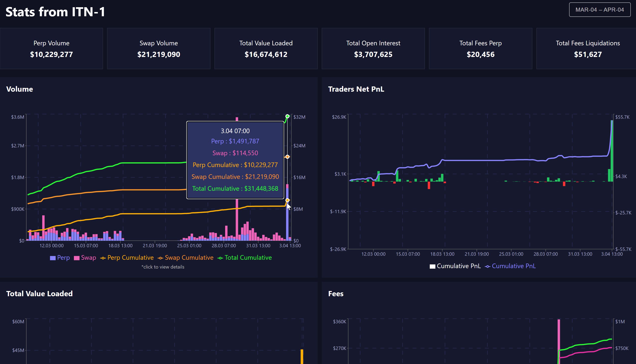Screen dimensions: 636x364
Task: Toggle Swap Cumulative line in legend
Action: pyautogui.click(x=186, y=258)
